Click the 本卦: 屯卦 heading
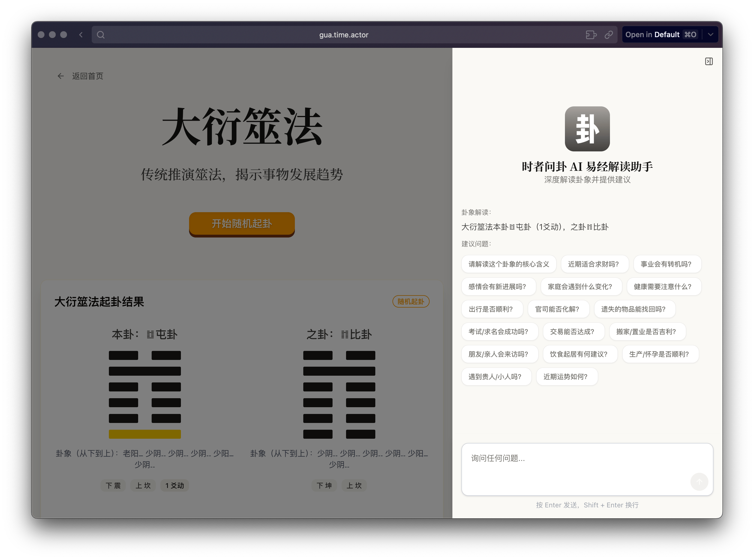Viewport: 754px width, 560px height. coord(145,334)
